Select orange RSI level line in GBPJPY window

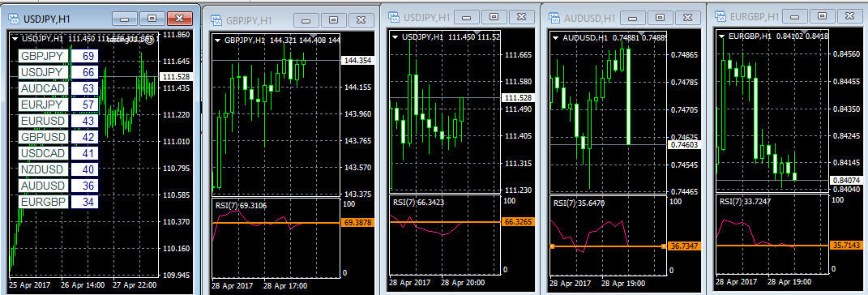[x=277, y=223]
